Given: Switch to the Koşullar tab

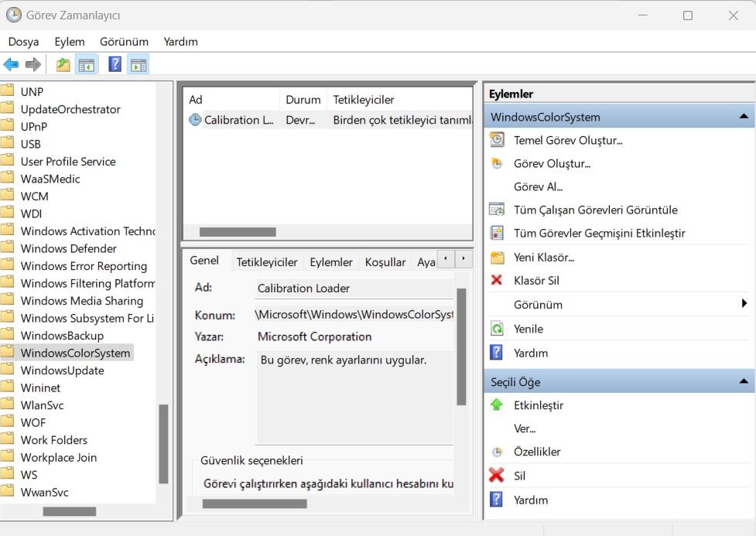Looking at the screenshot, I should (x=385, y=261).
